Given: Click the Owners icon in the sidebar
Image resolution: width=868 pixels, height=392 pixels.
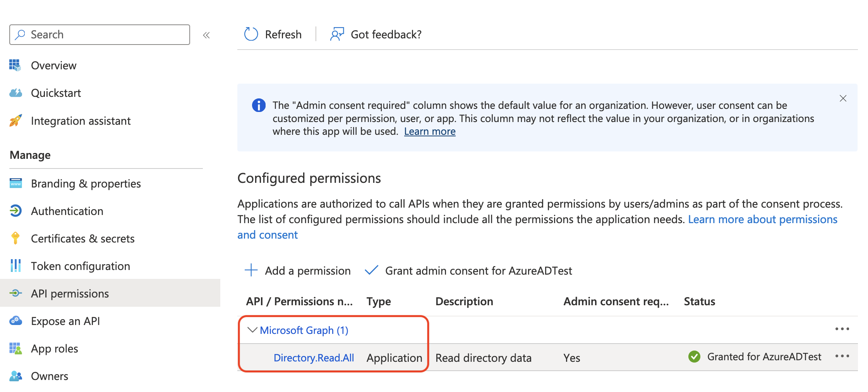Looking at the screenshot, I should (x=15, y=375).
